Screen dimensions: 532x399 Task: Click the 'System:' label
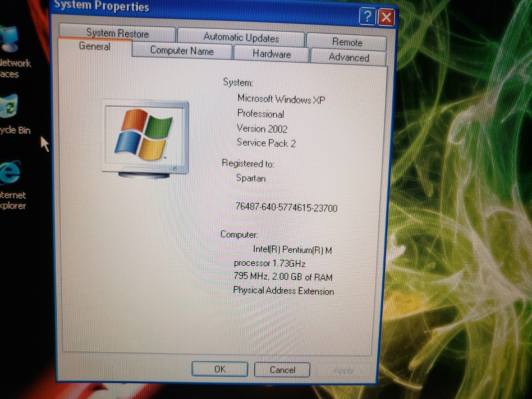[238, 82]
